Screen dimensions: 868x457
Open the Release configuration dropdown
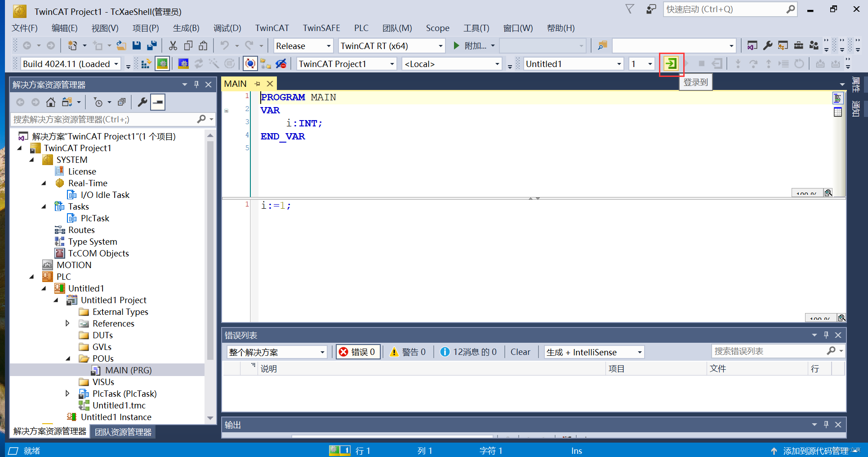303,45
